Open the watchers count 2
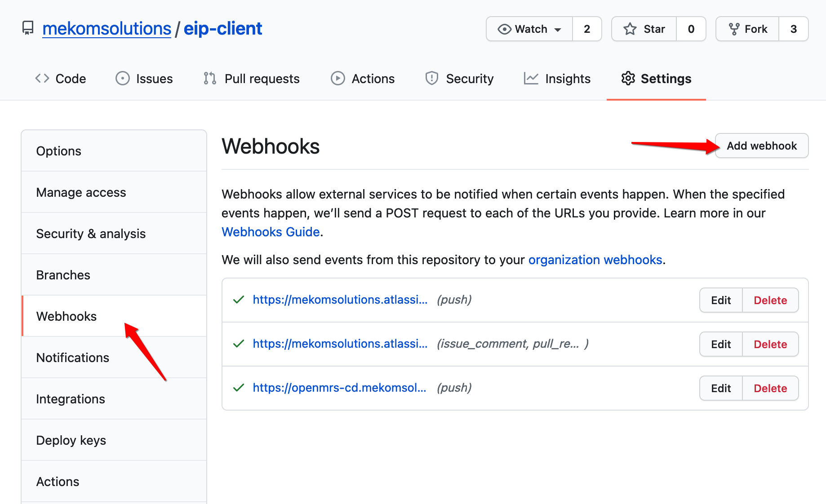The height and width of the screenshot is (504, 826). (x=587, y=29)
